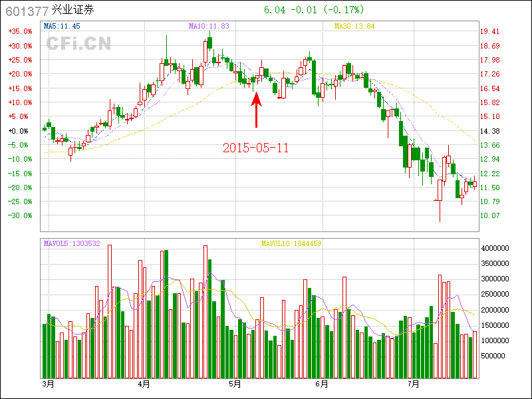Click the -30.0% label on left axis

coord(20,215)
